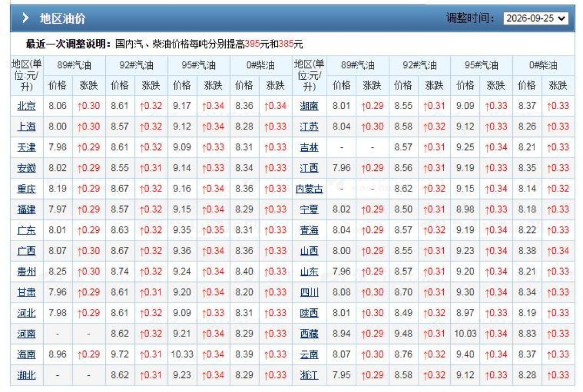Open the 内蒙古 region link
This screenshot has width=583, height=392.
tap(309, 189)
